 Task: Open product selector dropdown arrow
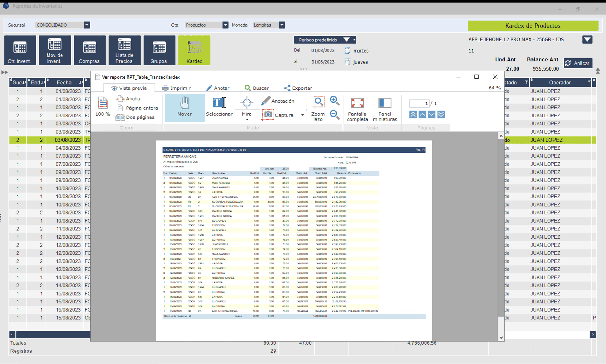coord(587,40)
